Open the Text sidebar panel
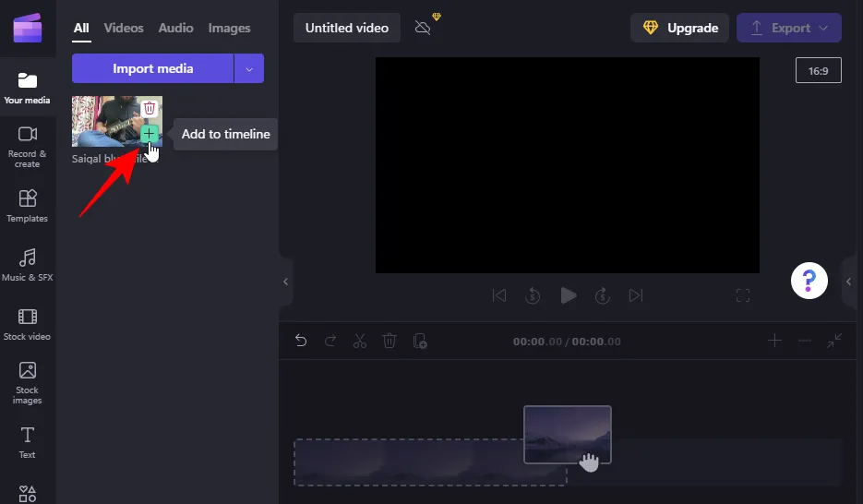 point(28,441)
